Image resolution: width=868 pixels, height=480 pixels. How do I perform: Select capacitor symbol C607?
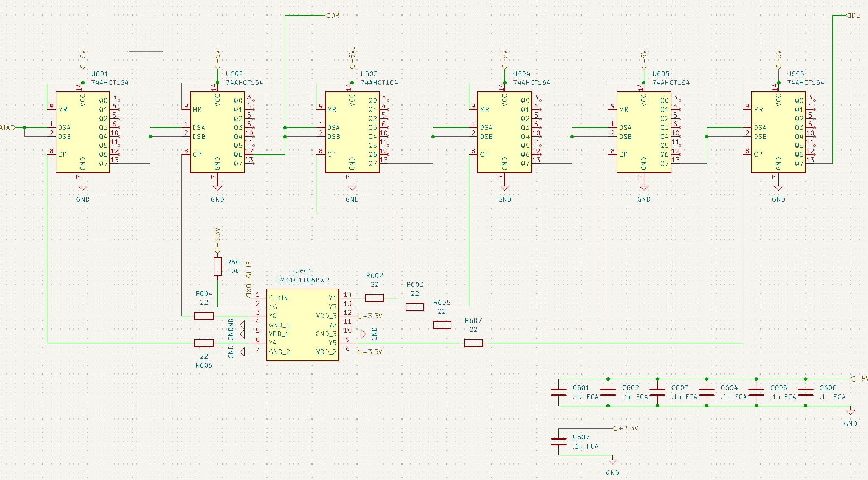(559, 441)
